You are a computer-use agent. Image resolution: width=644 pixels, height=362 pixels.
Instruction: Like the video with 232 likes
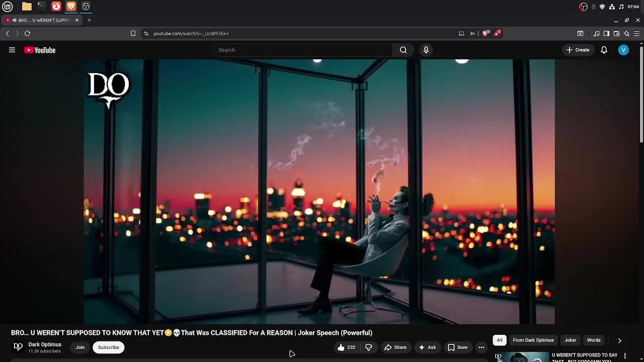point(347,347)
